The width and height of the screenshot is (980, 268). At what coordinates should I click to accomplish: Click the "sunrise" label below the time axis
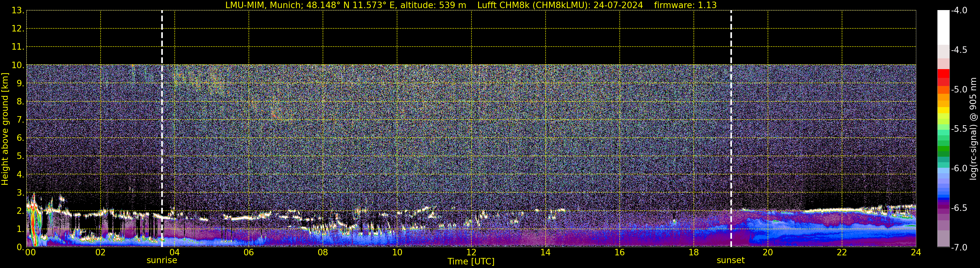[x=162, y=261]
